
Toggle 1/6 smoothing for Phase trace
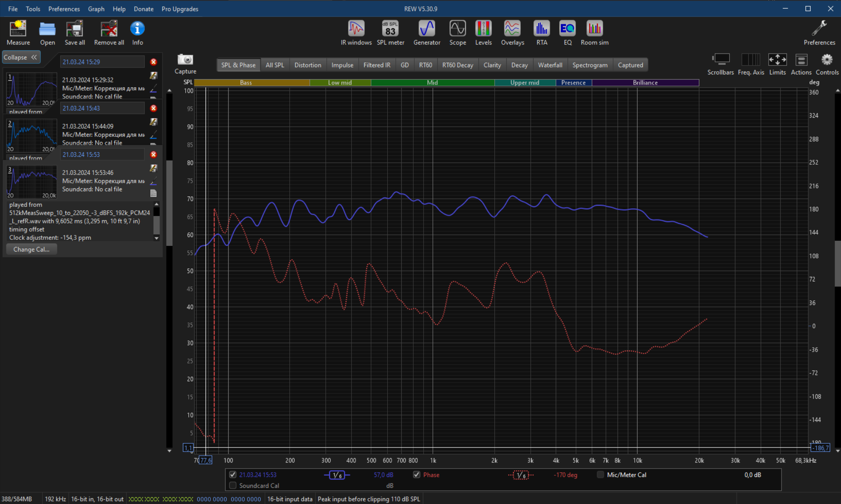(x=521, y=475)
